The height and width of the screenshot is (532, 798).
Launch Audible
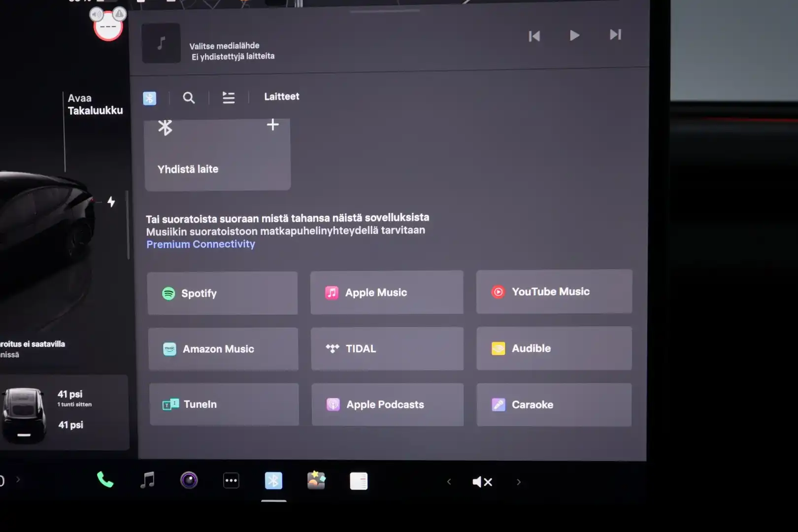click(x=554, y=348)
